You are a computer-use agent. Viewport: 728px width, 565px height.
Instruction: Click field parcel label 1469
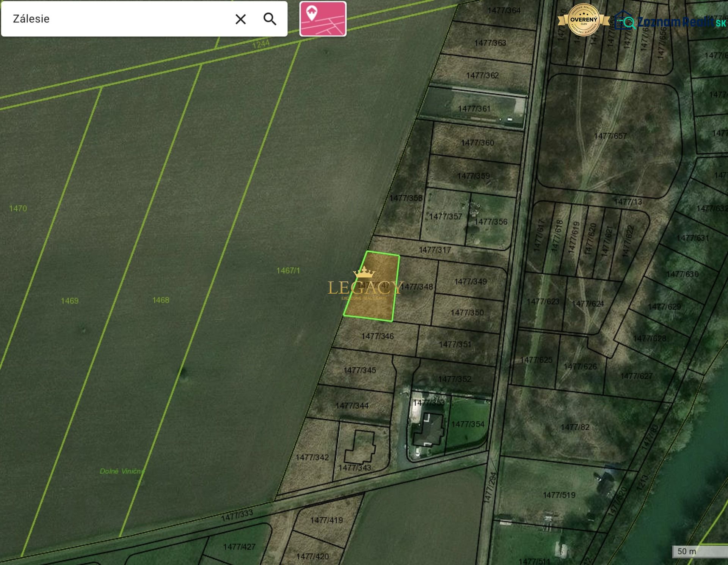pos(70,301)
